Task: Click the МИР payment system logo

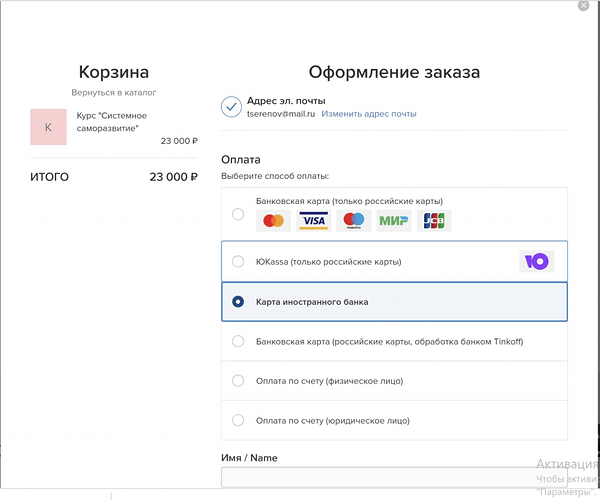Action: coord(394,221)
